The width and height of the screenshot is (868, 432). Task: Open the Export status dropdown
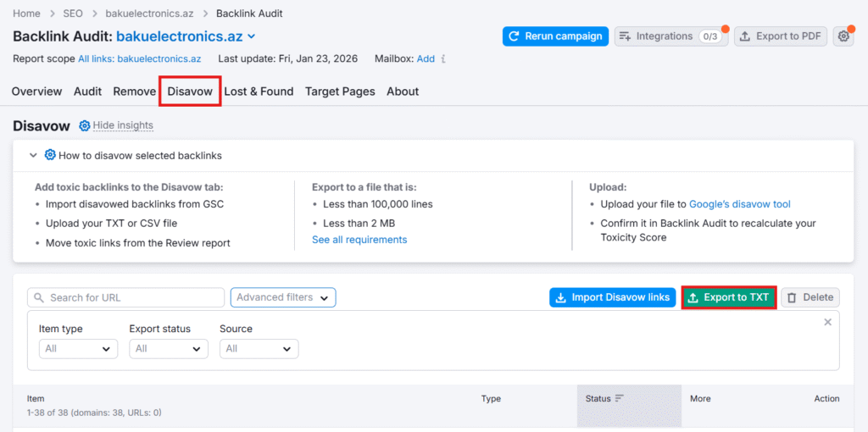click(169, 348)
